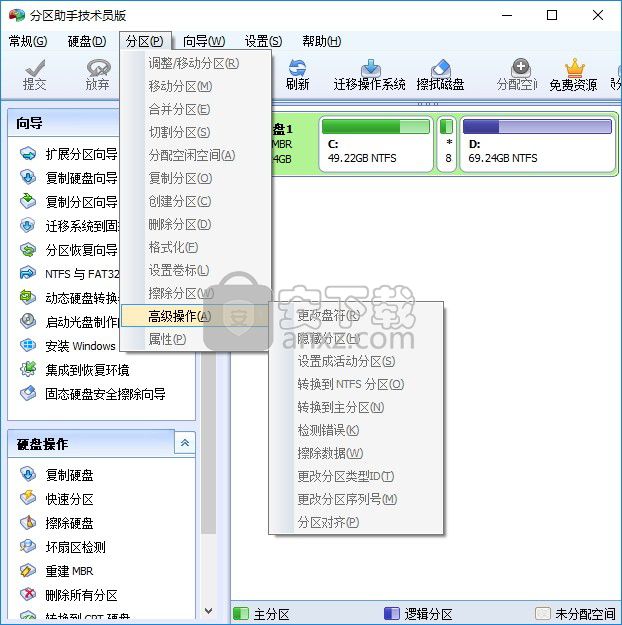The height and width of the screenshot is (625, 622).
Task: Start the 扩展分区向导 wizard
Action: [x=69, y=154]
